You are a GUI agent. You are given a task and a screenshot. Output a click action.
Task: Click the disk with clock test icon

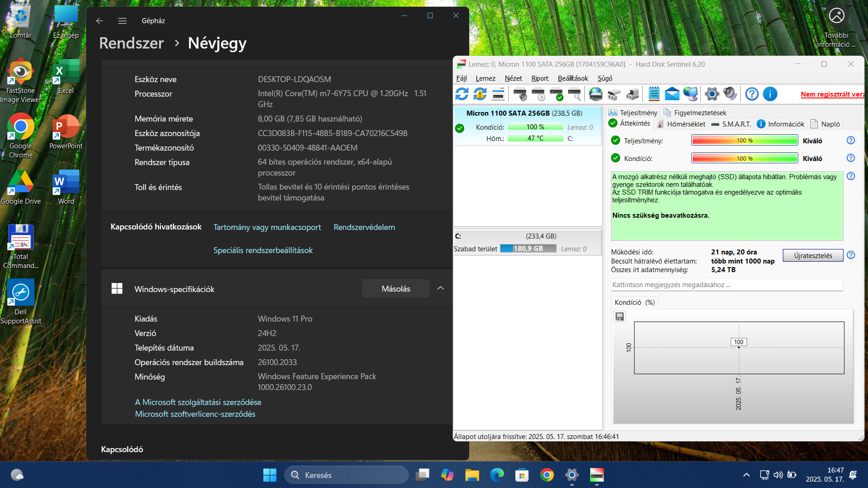click(x=538, y=94)
